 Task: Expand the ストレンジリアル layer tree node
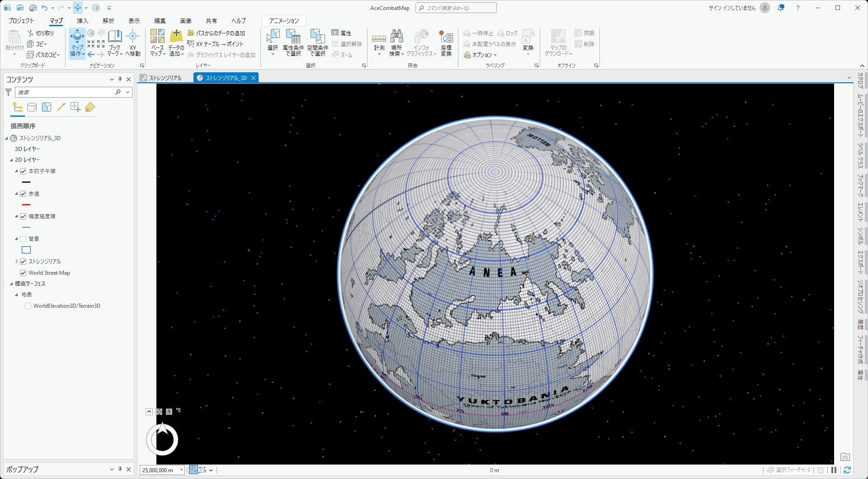tap(17, 262)
